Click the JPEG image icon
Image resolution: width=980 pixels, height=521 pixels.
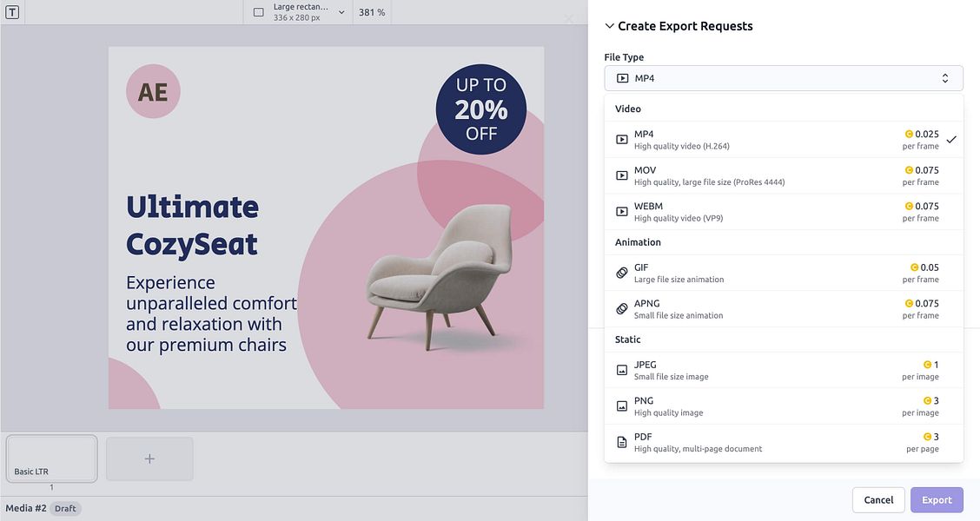coord(621,370)
